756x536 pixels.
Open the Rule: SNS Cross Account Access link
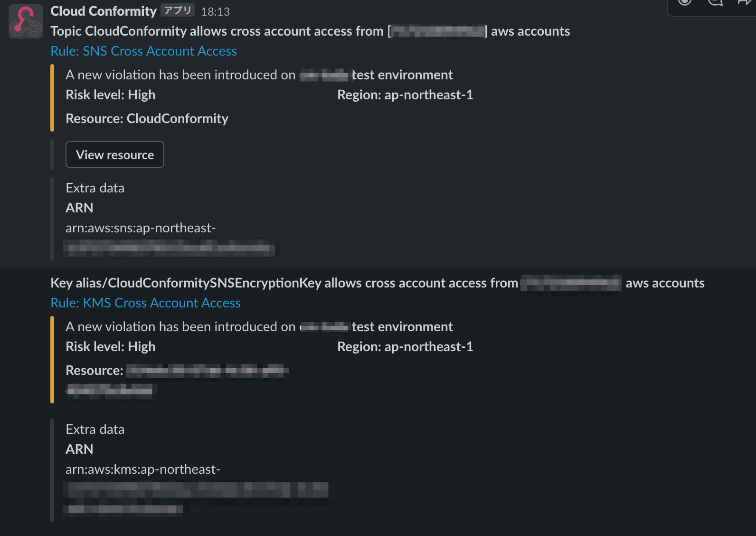143,51
